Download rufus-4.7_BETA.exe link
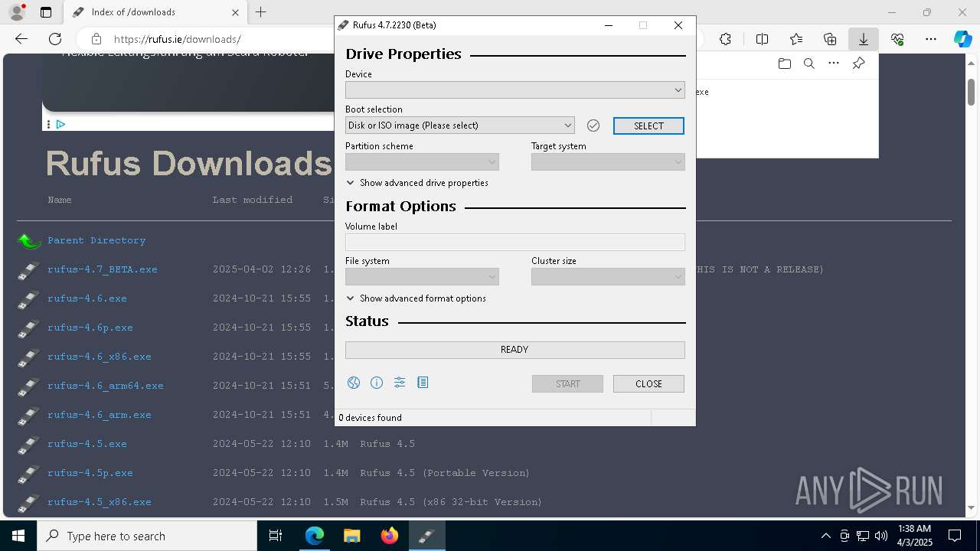The image size is (980, 551). tap(103, 269)
